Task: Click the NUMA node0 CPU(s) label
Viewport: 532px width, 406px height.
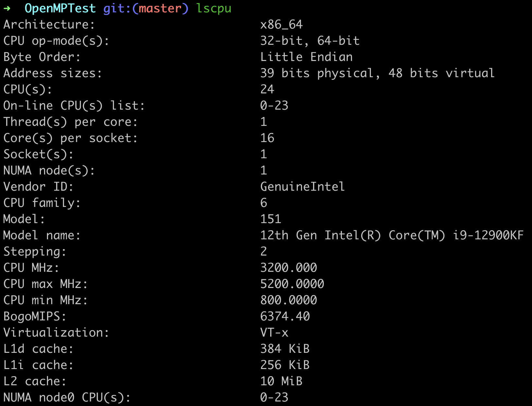Action: tap(66, 398)
